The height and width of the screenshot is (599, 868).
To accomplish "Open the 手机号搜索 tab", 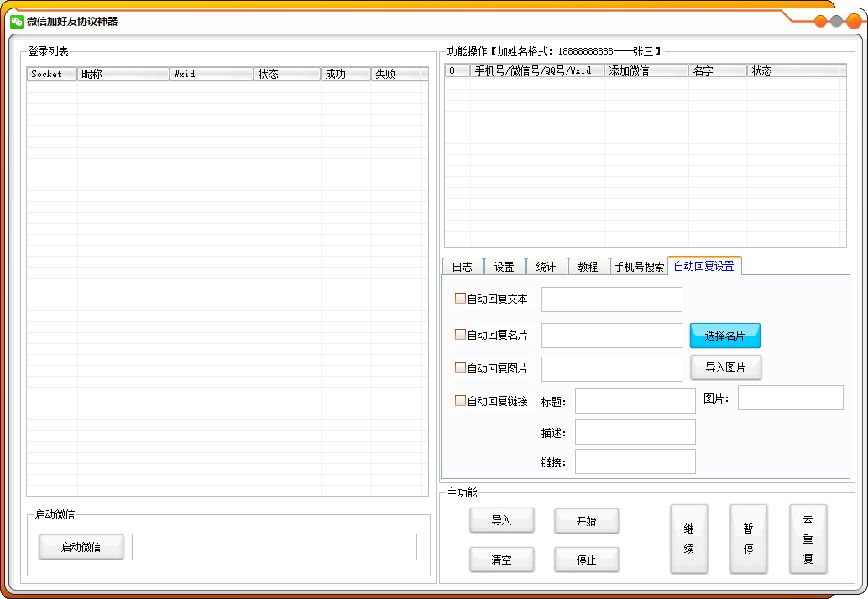I will [639, 267].
